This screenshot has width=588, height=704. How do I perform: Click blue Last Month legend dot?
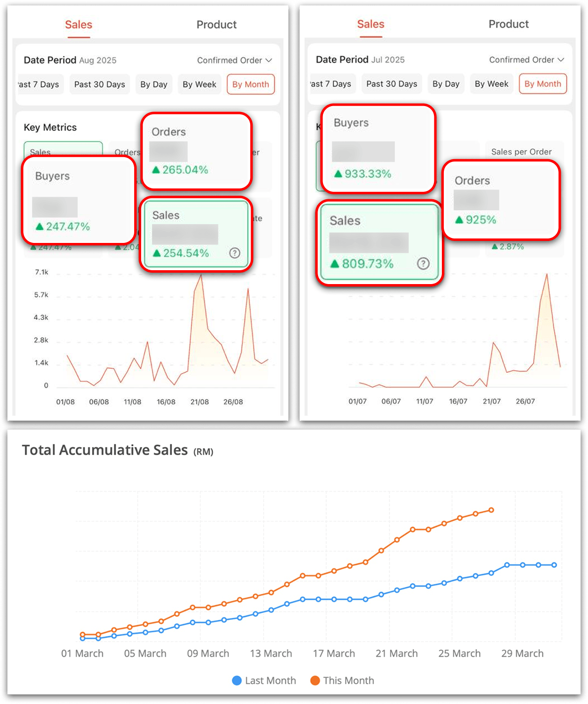click(x=237, y=681)
